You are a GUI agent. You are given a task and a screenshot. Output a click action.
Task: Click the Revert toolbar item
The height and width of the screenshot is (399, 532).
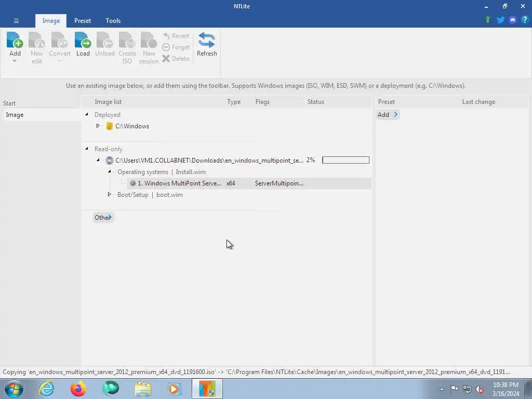[x=176, y=36]
